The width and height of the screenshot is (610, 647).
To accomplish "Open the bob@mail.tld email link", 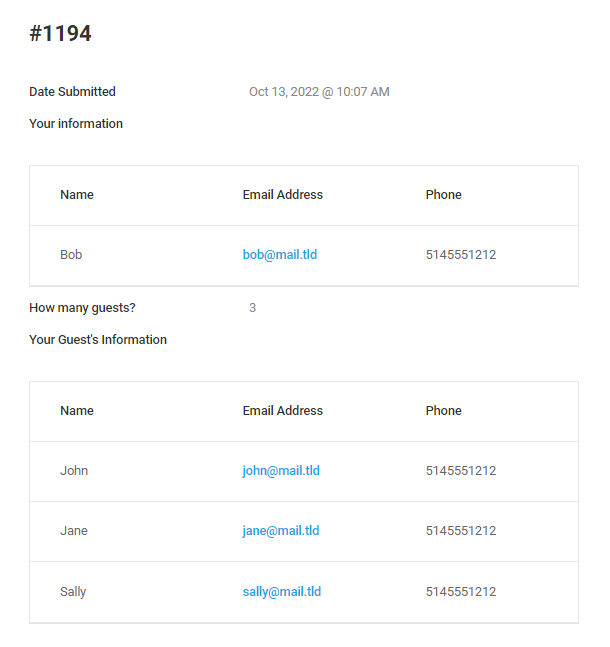I will coord(280,255).
